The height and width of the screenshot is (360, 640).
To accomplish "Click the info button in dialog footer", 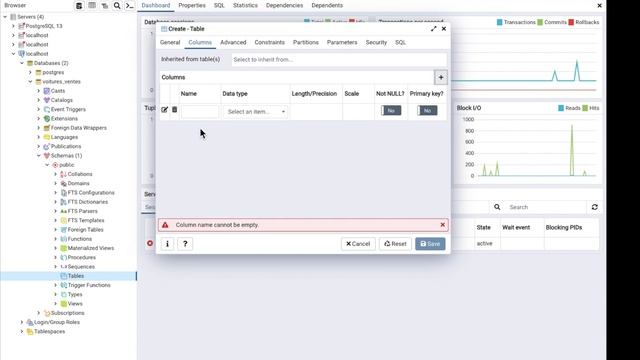I will point(167,244).
